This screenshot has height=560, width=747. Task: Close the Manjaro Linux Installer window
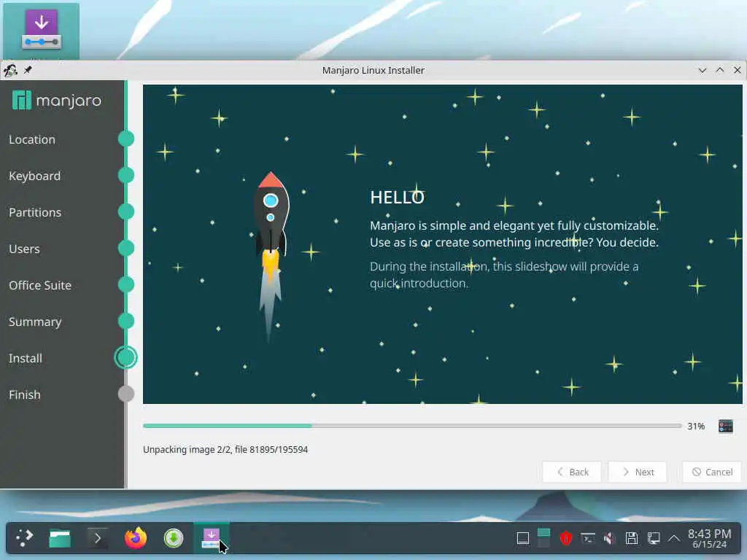(737, 70)
